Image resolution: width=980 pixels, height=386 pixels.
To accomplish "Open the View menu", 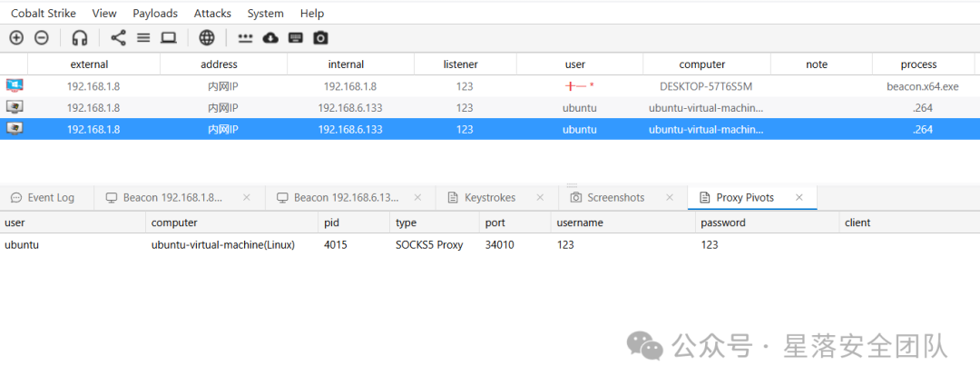I will (104, 13).
